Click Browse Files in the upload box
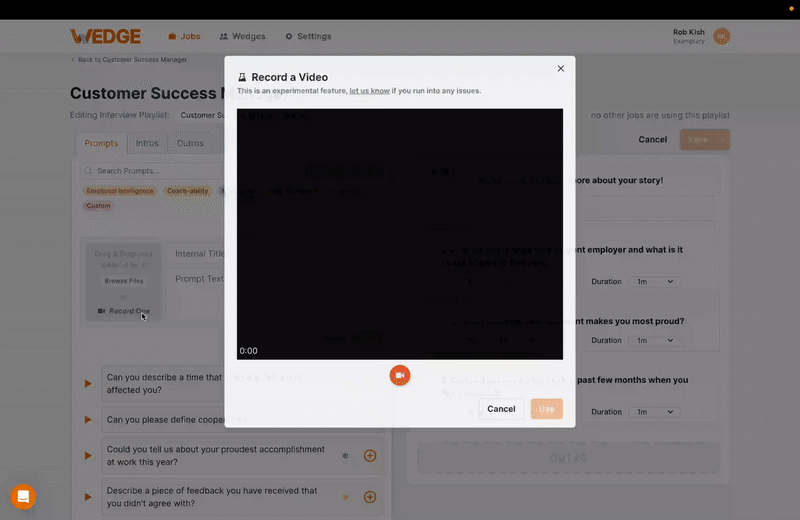This screenshot has height=520, width=800. (123, 281)
